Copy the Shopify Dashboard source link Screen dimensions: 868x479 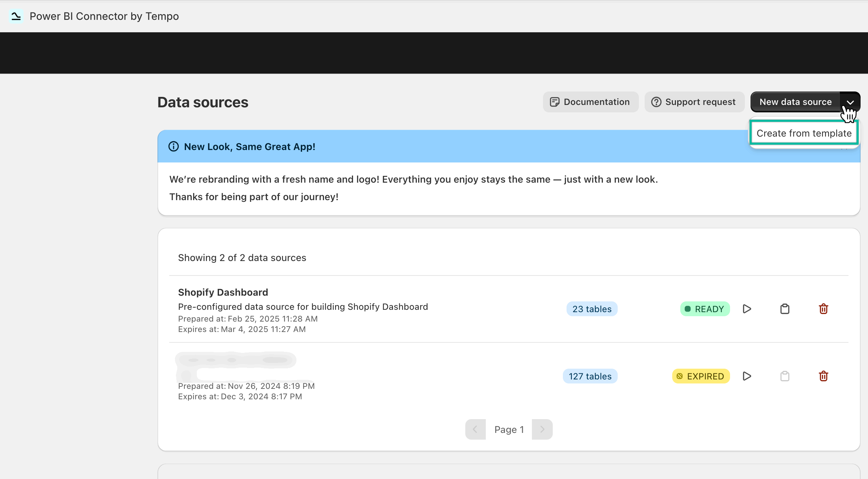pos(785,309)
